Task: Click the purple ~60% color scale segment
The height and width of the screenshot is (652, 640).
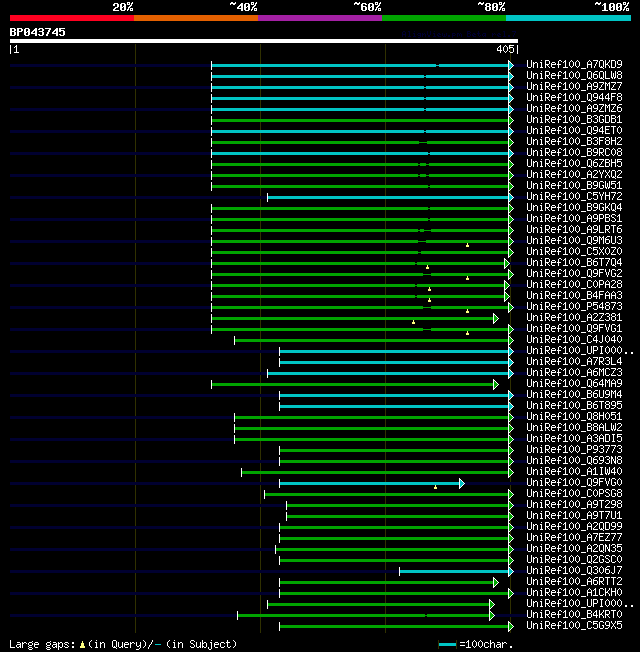Action: 320,18
